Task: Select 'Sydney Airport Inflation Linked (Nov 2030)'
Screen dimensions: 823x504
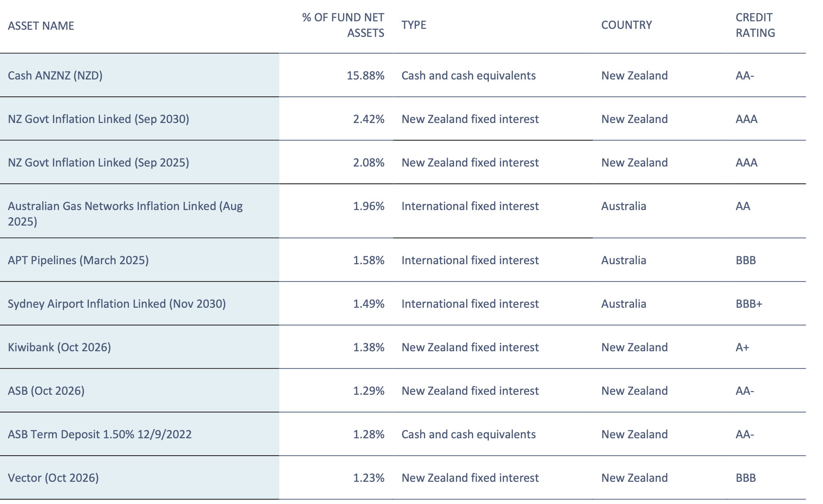Action: click(117, 304)
